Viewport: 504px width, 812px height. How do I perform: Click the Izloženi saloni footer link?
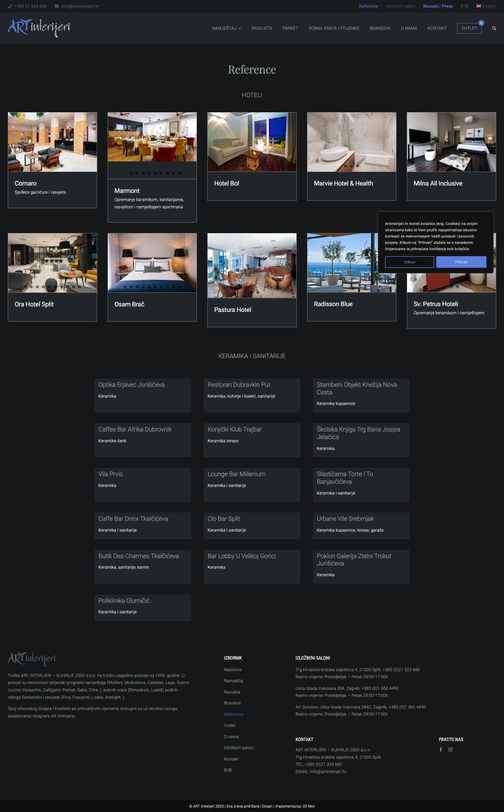tap(238, 748)
